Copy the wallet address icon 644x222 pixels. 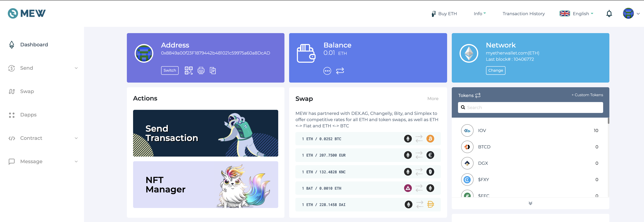pyautogui.click(x=213, y=70)
